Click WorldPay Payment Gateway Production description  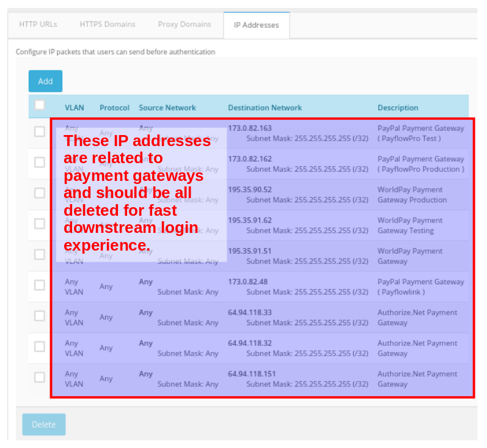412,195
